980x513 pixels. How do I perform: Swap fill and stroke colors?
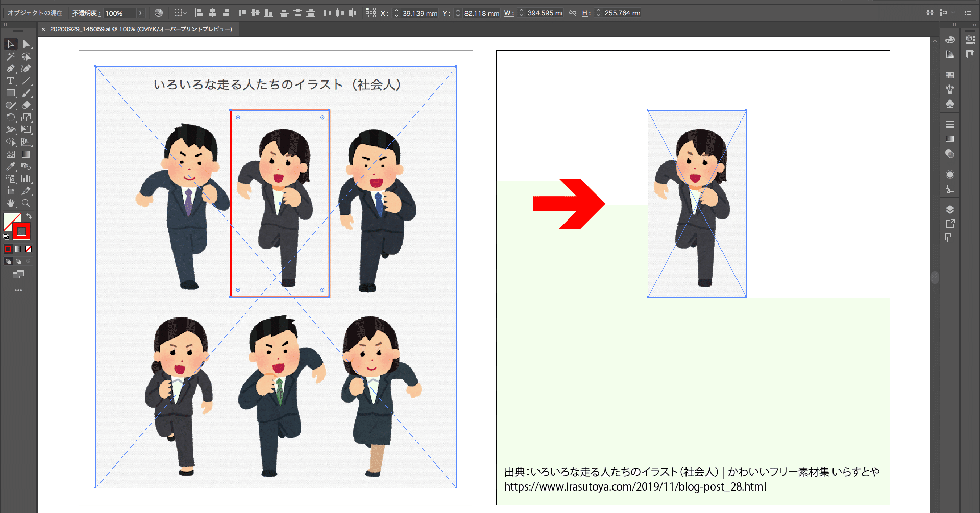[29, 216]
